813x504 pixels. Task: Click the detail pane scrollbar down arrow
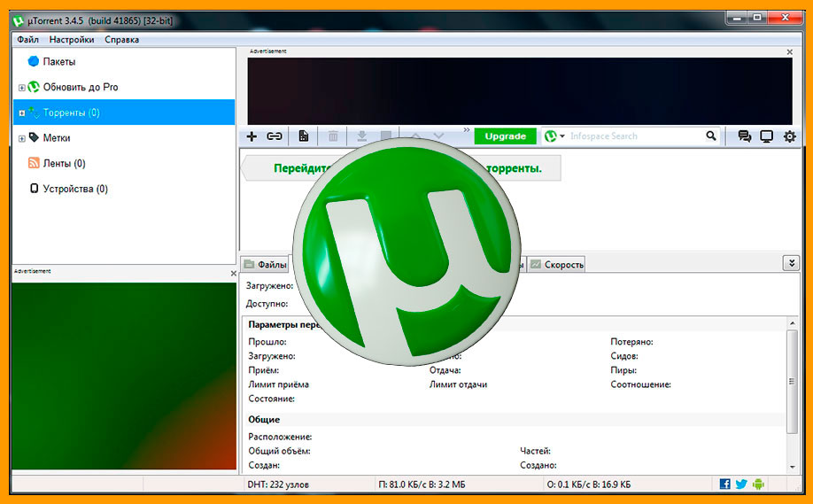(x=793, y=467)
